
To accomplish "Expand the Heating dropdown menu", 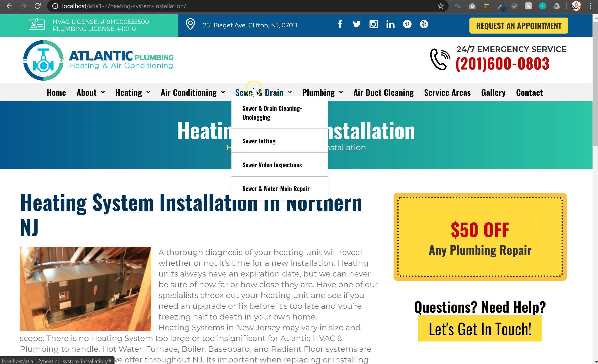I will 132,93.
